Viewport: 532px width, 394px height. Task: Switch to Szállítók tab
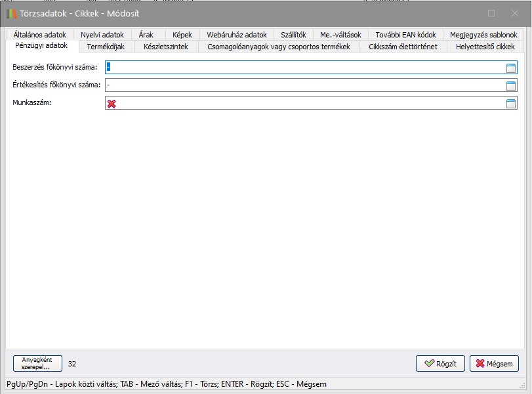(293, 35)
